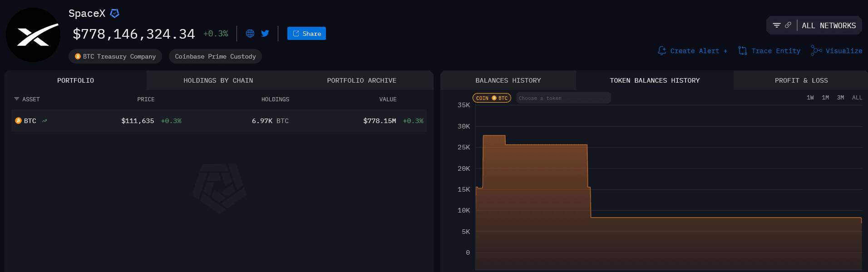Viewport: 868px width, 272px height.
Task: Click the verified badge next to SpaceX
Action: [115, 14]
